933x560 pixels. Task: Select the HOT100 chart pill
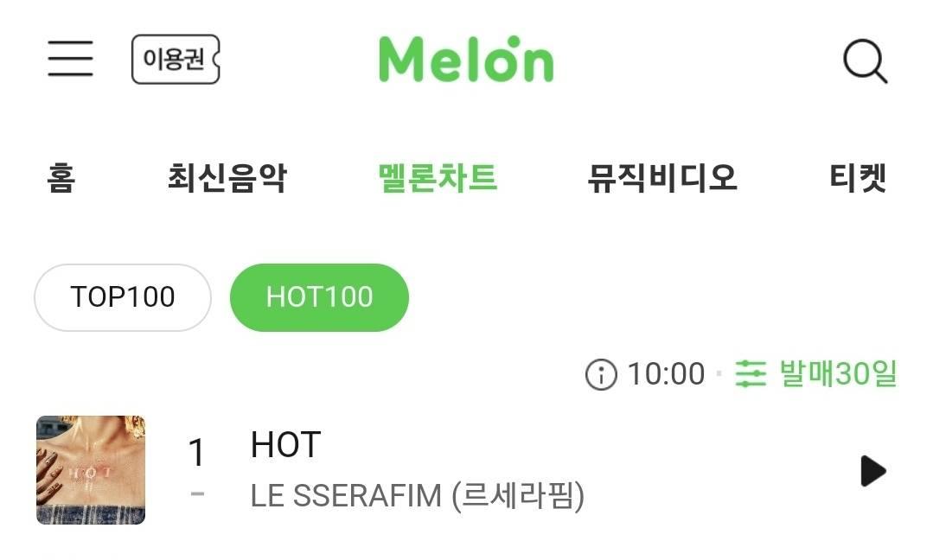click(320, 297)
